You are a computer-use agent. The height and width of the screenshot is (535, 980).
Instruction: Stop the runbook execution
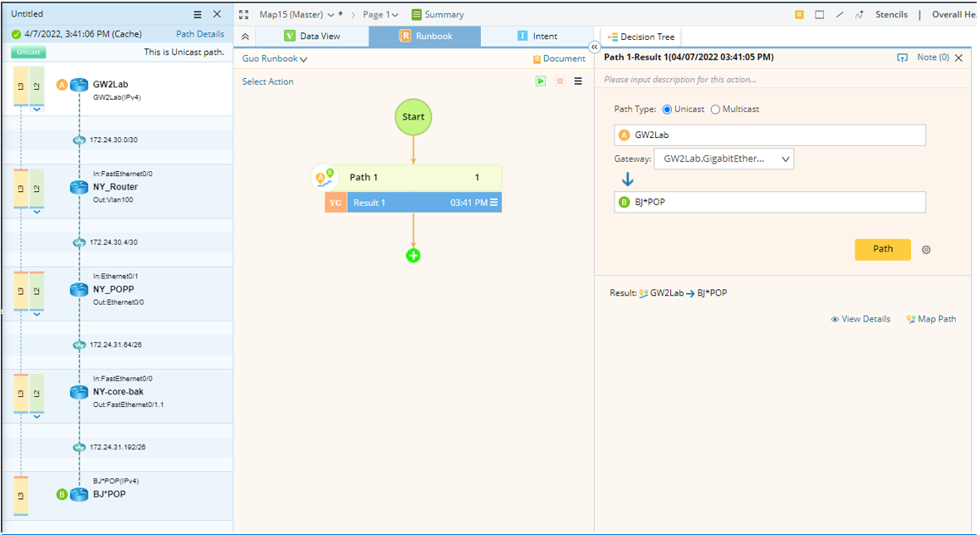pos(560,81)
